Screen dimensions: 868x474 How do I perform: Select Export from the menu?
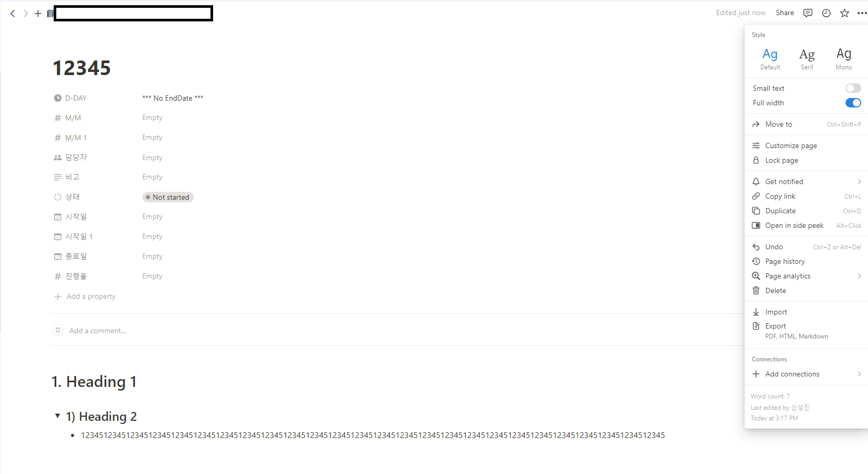click(x=806, y=331)
